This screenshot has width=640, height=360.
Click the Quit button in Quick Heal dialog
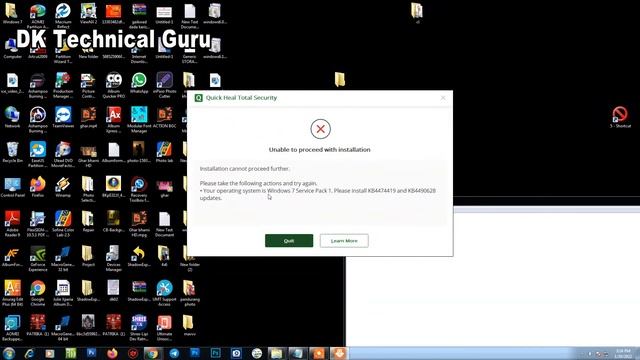click(289, 240)
